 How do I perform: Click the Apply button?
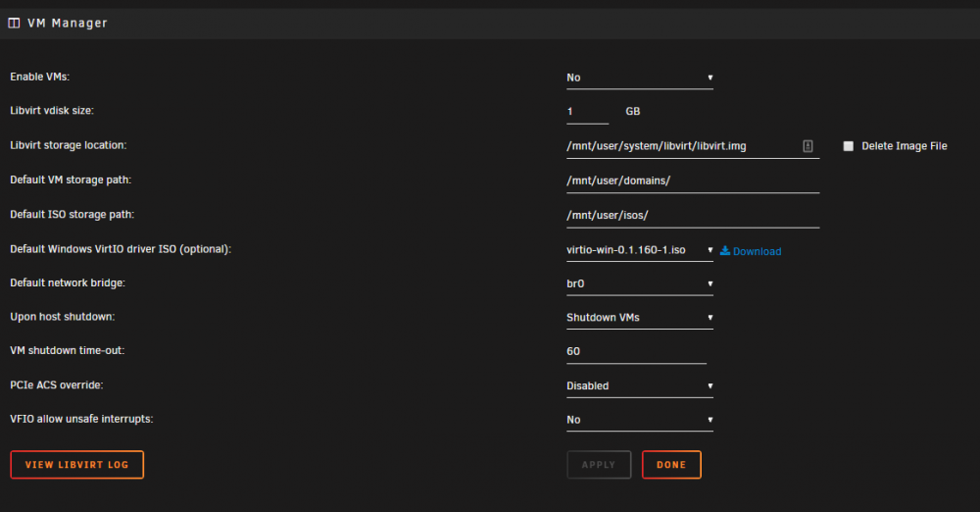tap(599, 465)
